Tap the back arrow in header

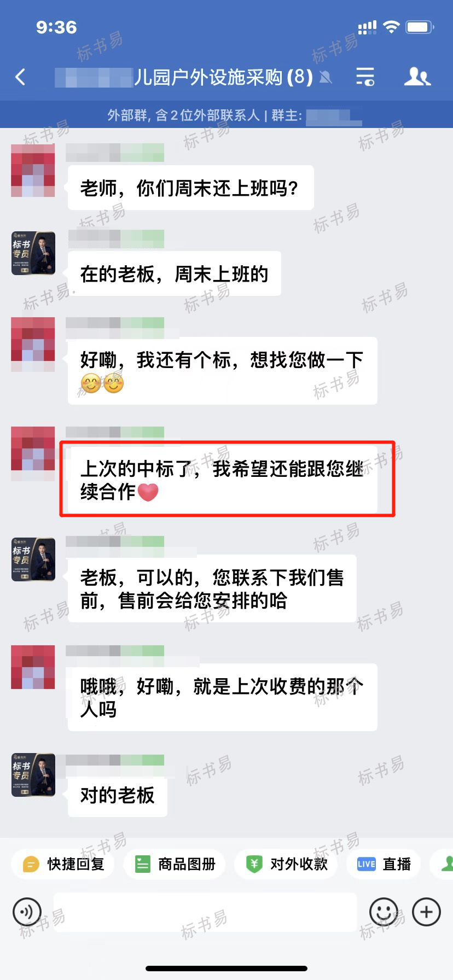click(21, 77)
